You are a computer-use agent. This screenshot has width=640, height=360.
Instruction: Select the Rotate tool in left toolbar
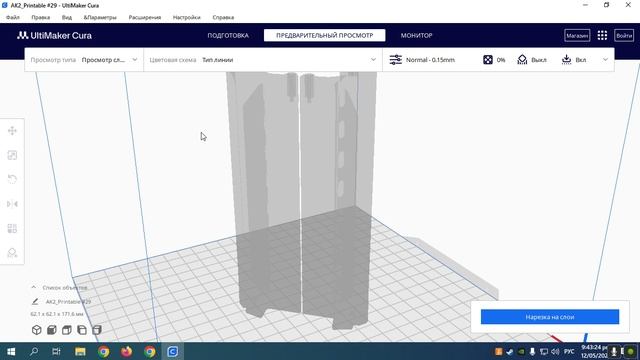(x=12, y=179)
